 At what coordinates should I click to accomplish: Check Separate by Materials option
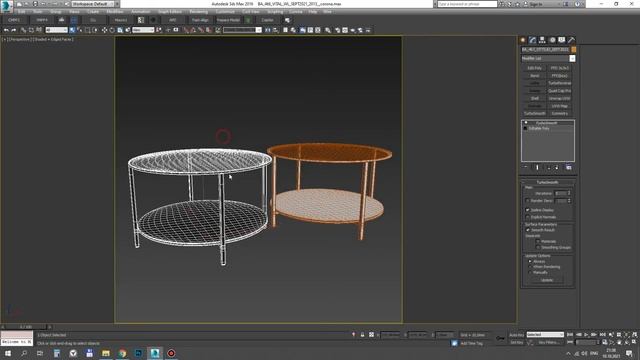click(x=538, y=242)
